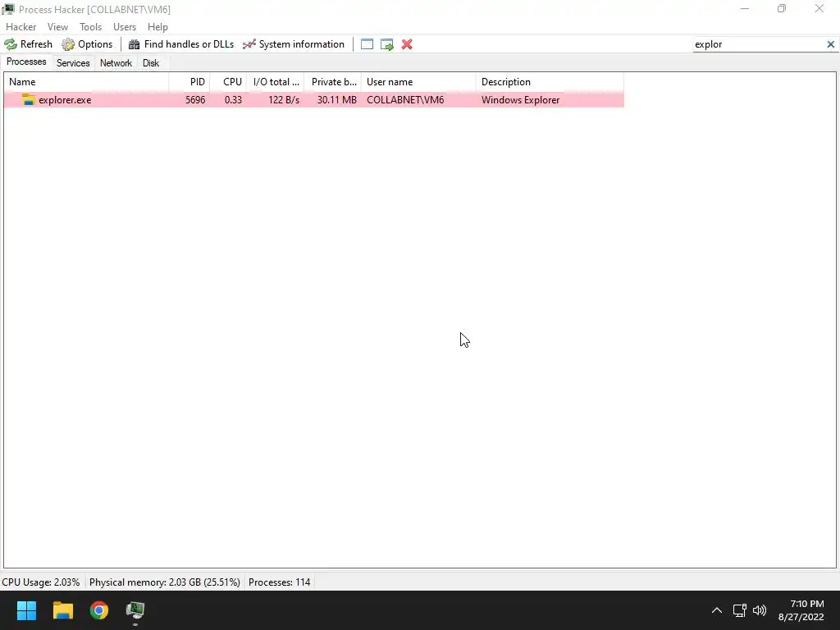
Task: Click the find window and thread icon
Action: click(387, 44)
